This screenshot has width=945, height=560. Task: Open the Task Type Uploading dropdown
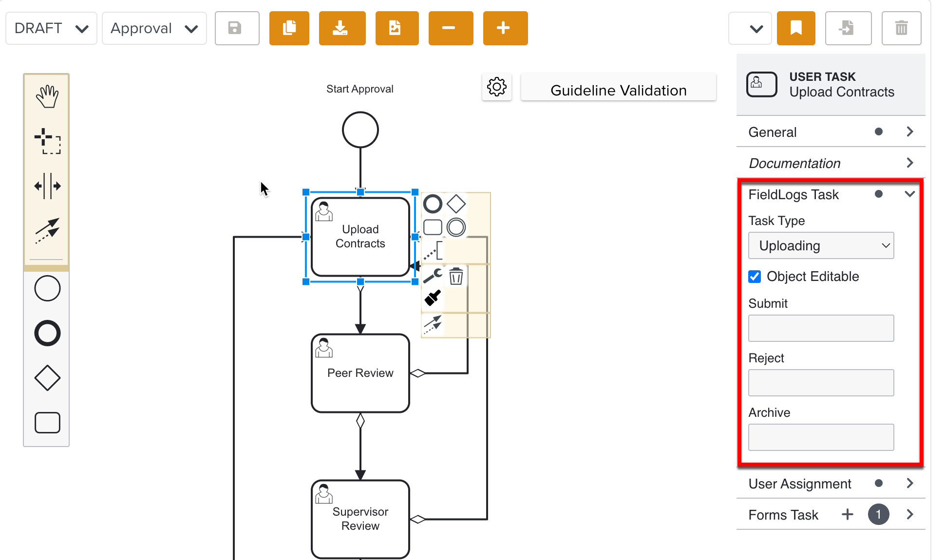coord(821,245)
